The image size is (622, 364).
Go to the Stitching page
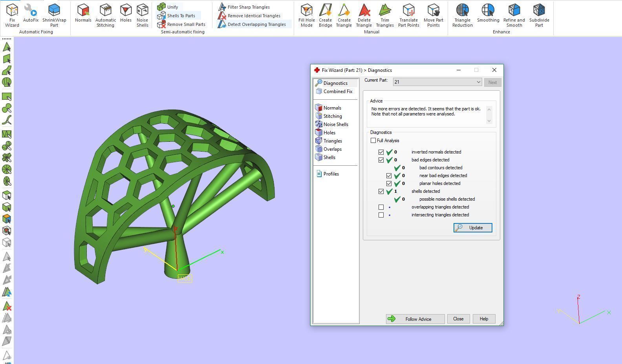pos(333,116)
